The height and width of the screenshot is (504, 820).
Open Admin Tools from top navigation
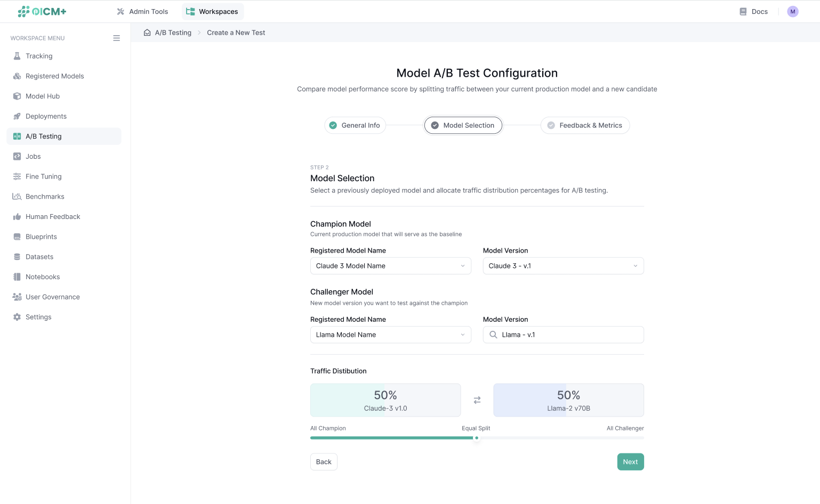pyautogui.click(x=142, y=12)
